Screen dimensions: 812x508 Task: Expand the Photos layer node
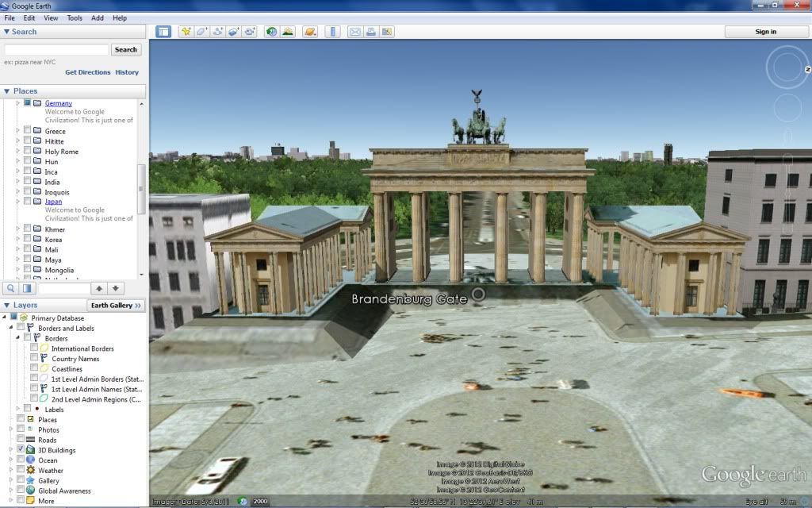[x=11, y=429]
